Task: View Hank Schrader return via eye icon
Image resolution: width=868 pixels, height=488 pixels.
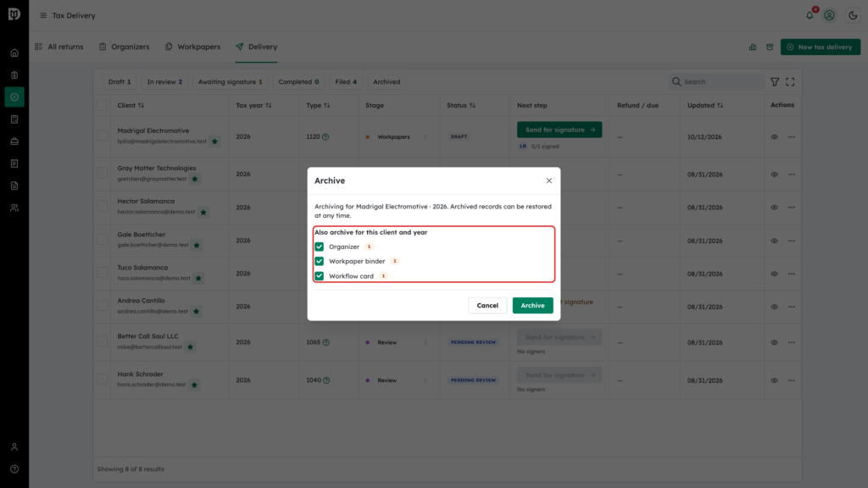Action: [x=775, y=380]
